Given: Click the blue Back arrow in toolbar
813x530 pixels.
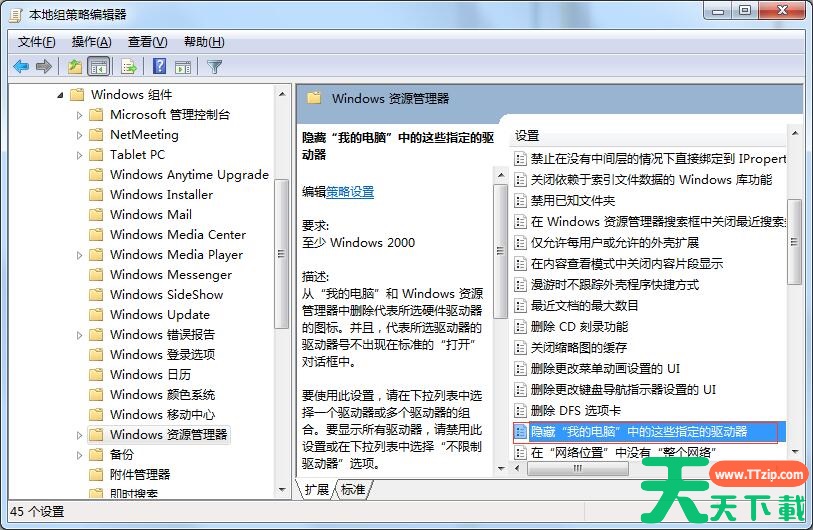Looking at the screenshot, I should tap(20, 67).
